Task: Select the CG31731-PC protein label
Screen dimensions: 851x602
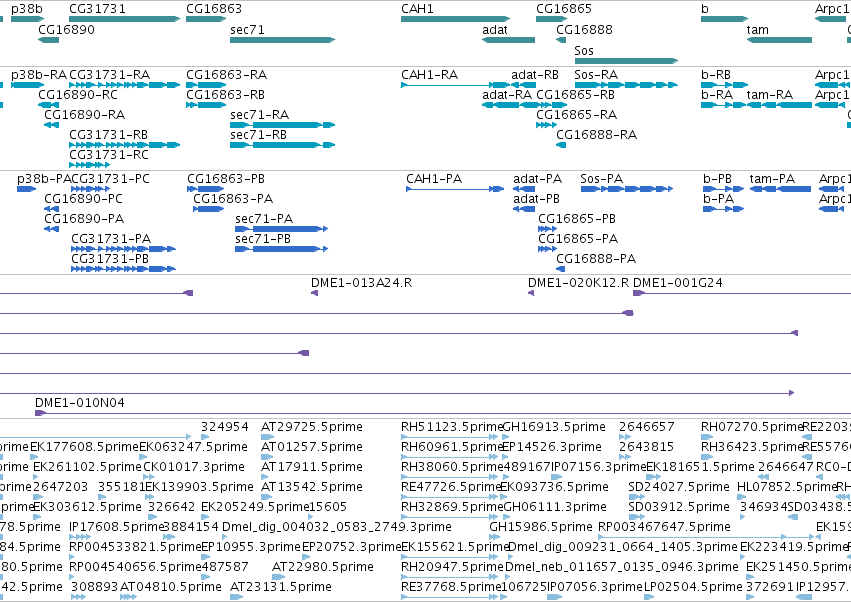Action: click(111, 179)
